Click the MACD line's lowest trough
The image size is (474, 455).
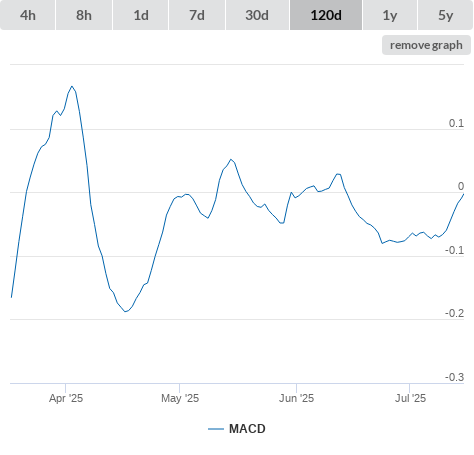click(x=125, y=311)
